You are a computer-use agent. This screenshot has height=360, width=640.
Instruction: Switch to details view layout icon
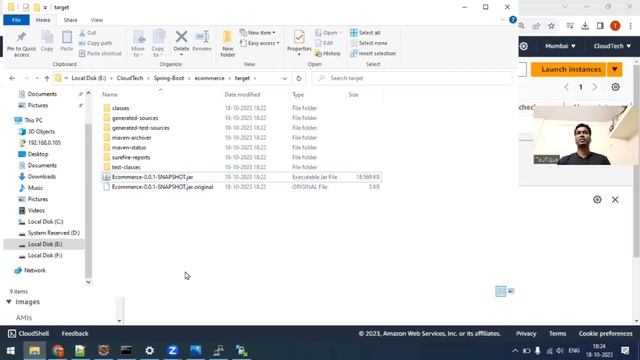(500, 291)
